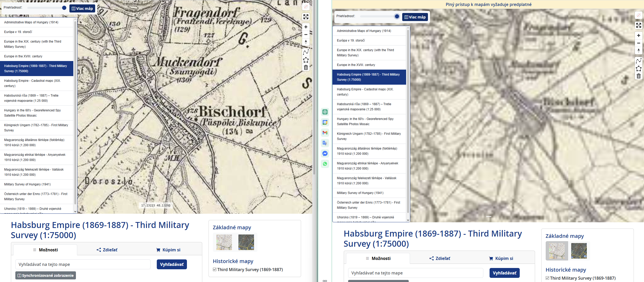Screen dimensions: 644x282
Task: Open Zdieľať tab in right window
Action: tap(440, 258)
